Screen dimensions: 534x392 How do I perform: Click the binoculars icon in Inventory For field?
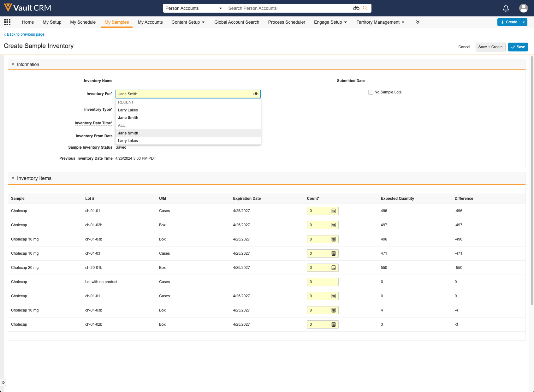pos(256,94)
